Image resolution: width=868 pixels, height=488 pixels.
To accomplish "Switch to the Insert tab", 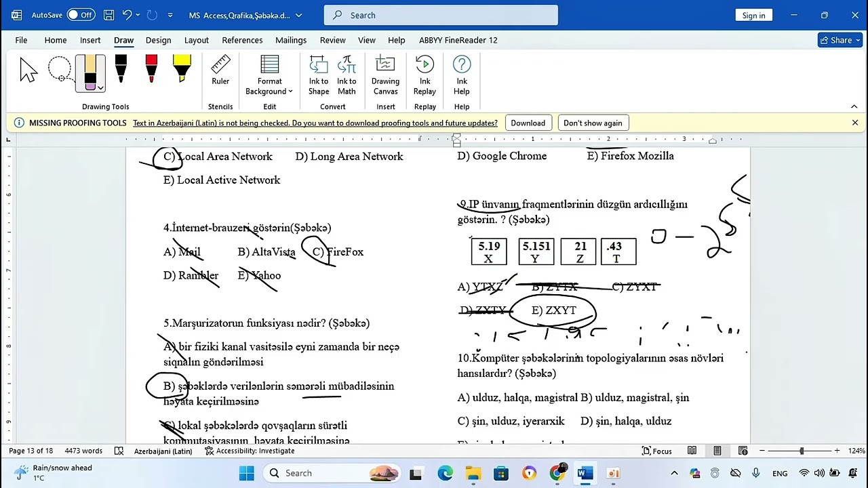I will tap(90, 40).
